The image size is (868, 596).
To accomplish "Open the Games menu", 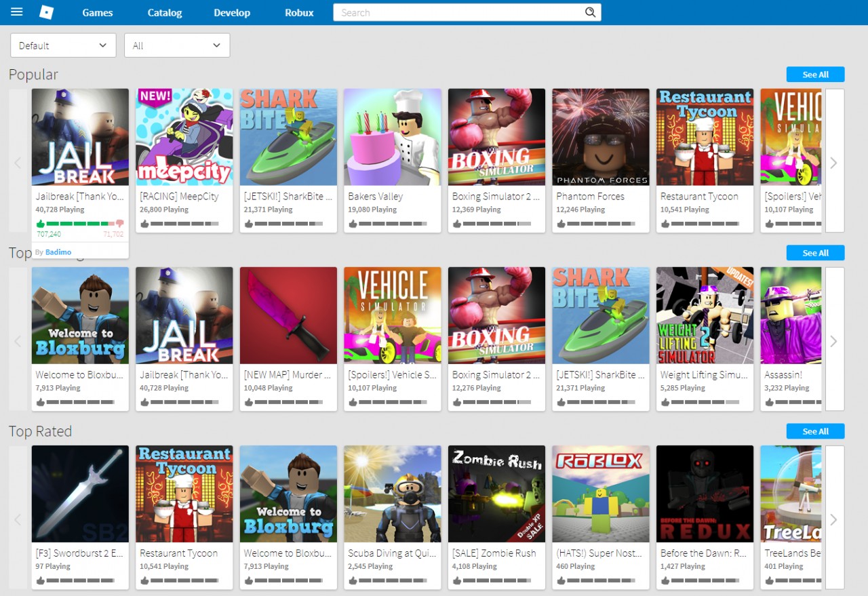I will (x=98, y=12).
